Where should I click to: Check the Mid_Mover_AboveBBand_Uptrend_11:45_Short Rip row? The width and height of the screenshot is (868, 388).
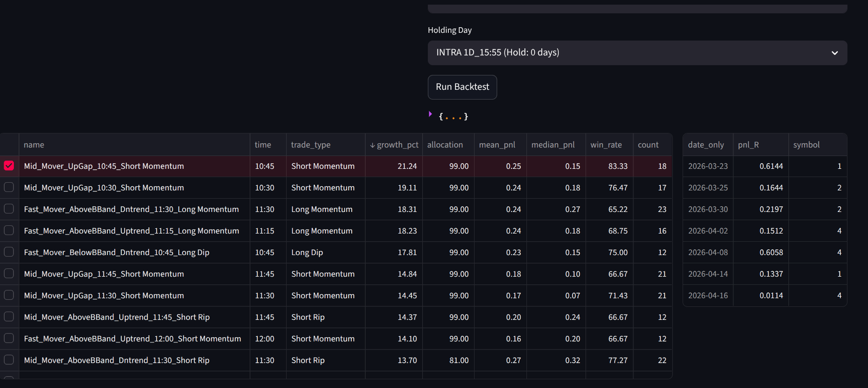click(x=9, y=317)
